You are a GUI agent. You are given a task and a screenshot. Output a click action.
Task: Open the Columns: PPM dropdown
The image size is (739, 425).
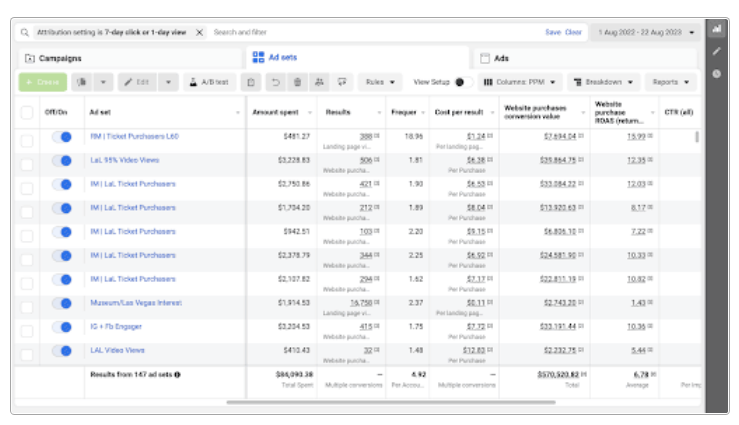[x=520, y=82]
